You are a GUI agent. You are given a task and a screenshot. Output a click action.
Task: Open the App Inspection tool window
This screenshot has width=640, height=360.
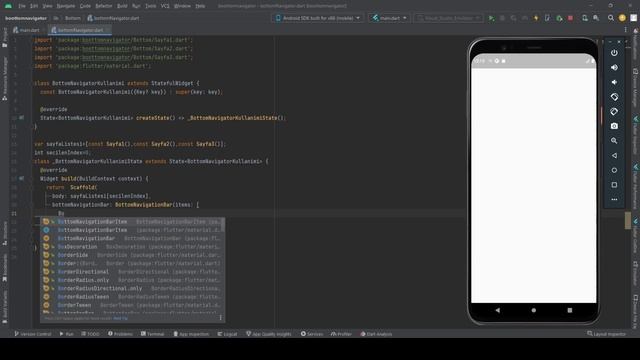191,334
